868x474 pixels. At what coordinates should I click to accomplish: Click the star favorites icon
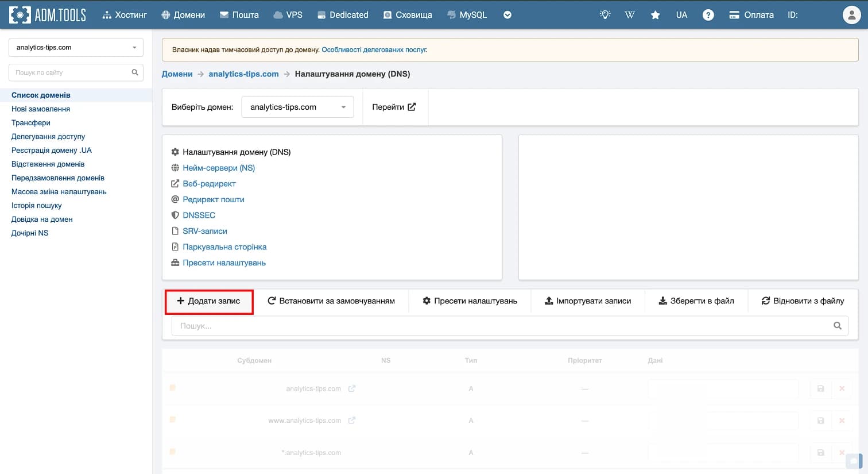[x=655, y=15]
